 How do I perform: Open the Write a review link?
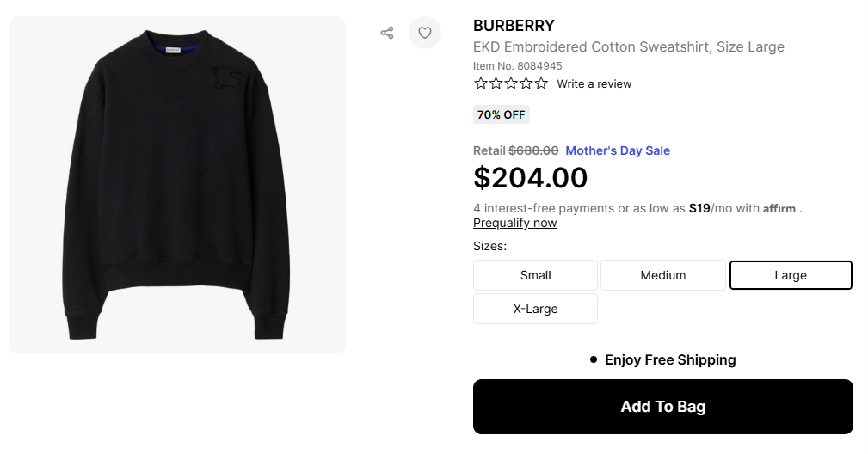click(x=594, y=84)
